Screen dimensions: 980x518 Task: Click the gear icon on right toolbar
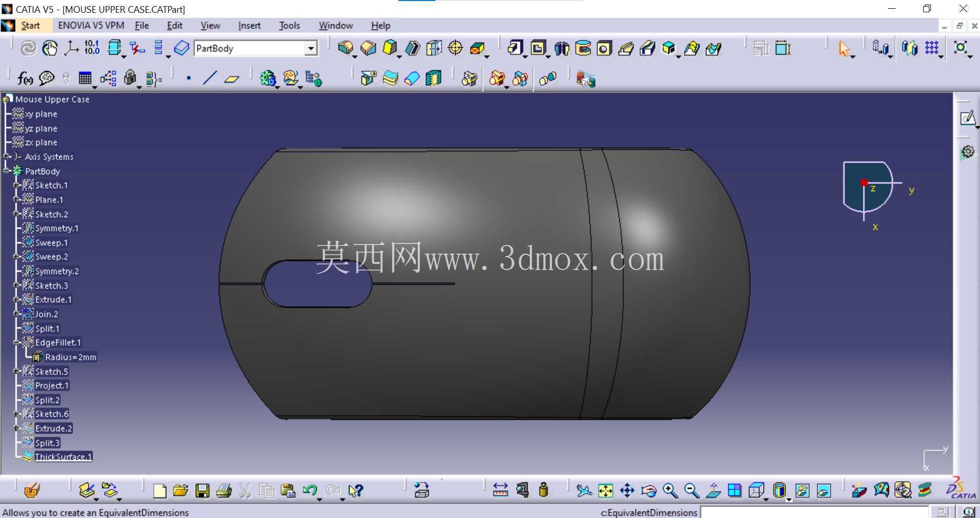click(967, 152)
